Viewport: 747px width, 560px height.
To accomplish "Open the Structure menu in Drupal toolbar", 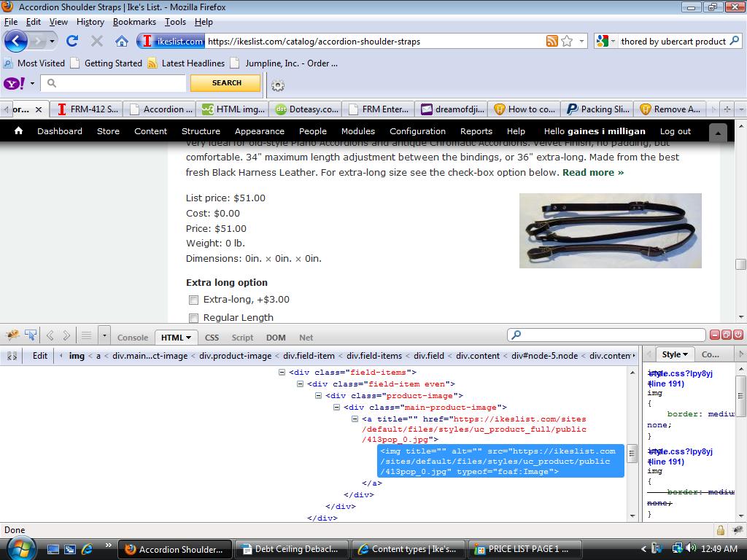I will (201, 131).
